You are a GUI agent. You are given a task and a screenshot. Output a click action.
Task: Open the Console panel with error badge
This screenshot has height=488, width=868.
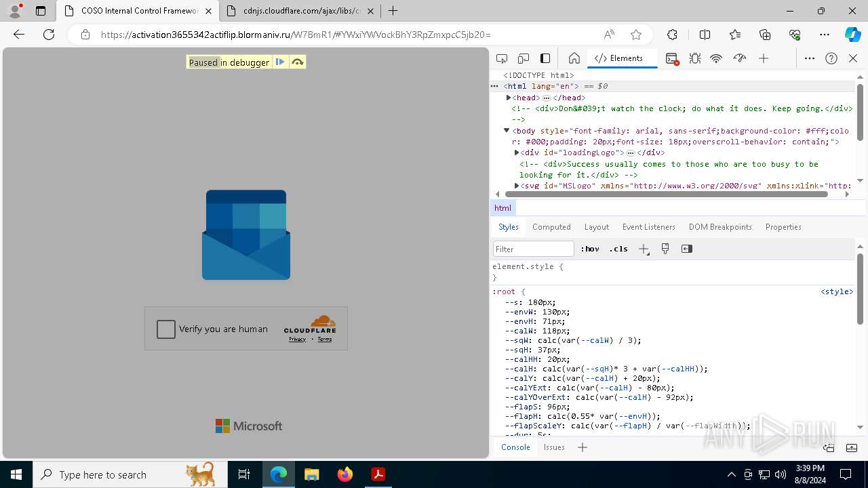[x=672, y=59]
